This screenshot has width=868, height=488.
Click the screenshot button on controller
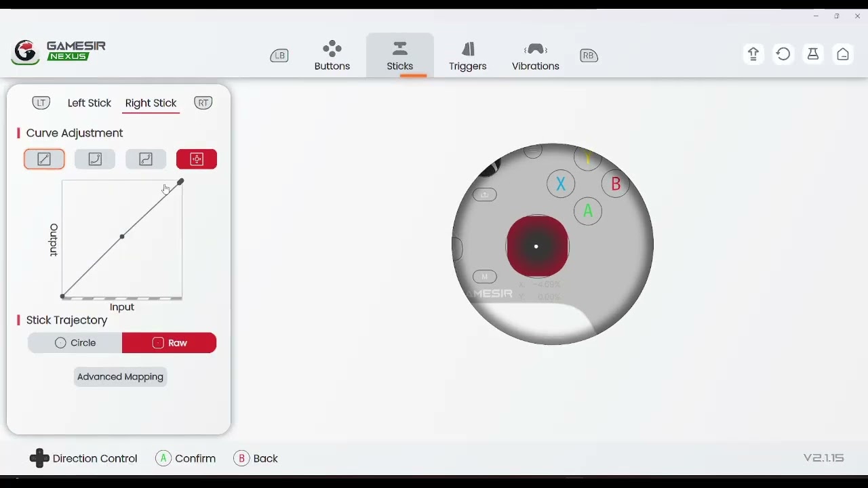pyautogui.click(x=484, y=195)
